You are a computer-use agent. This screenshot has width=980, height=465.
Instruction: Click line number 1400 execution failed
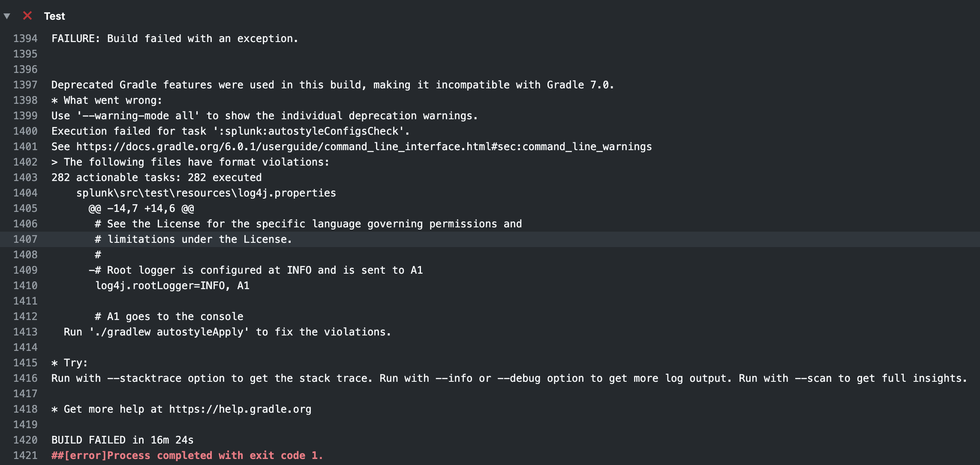pos(25,131)
